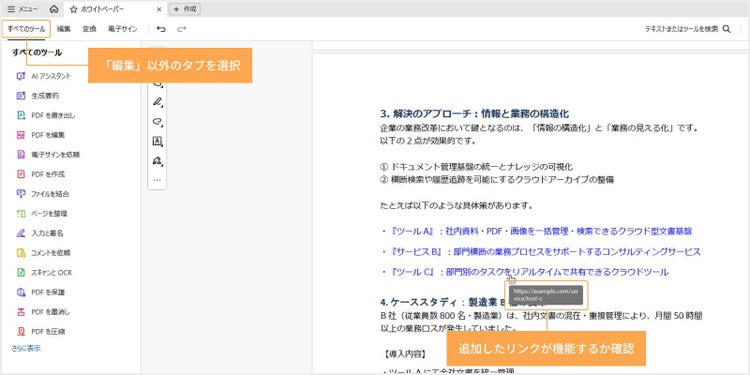Click line ① ドキュメント管理基盤の統一 text
The width and height of the screenshot is (750, 375).
(476, 167)
